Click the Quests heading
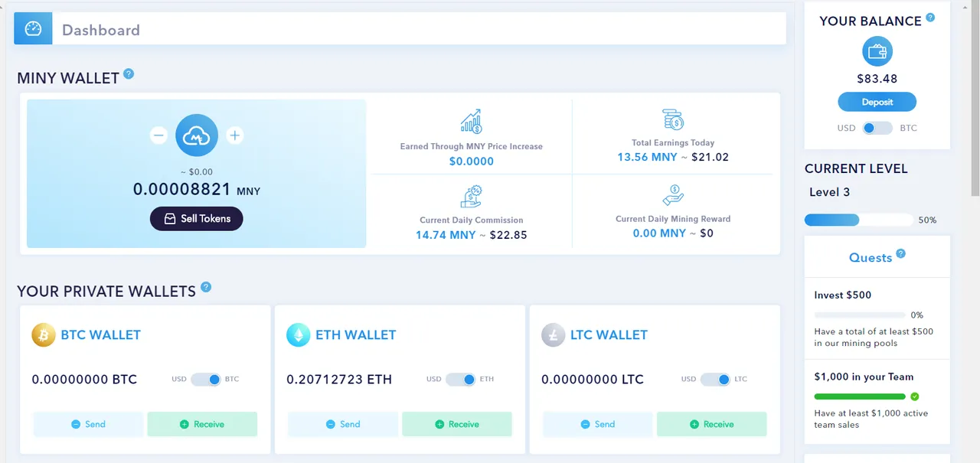 [x=871, y=258]
